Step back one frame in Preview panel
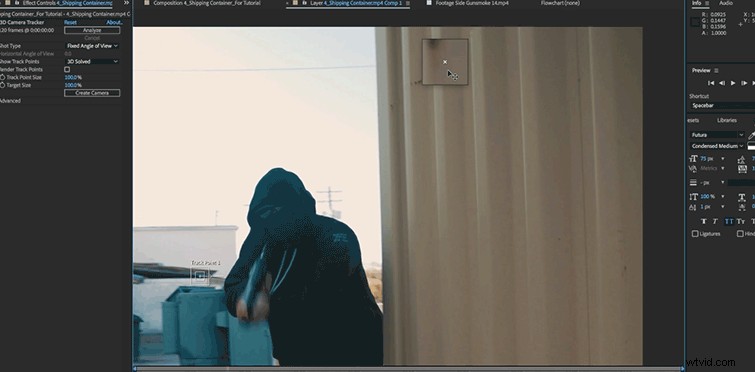Screen dimensions: 755x372 (x=722, y=83)
